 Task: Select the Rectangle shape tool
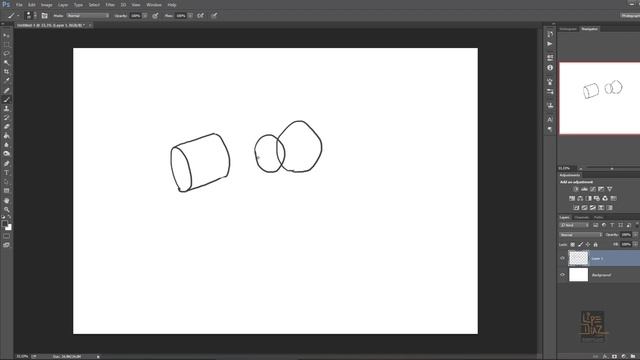tap(7, 191)
